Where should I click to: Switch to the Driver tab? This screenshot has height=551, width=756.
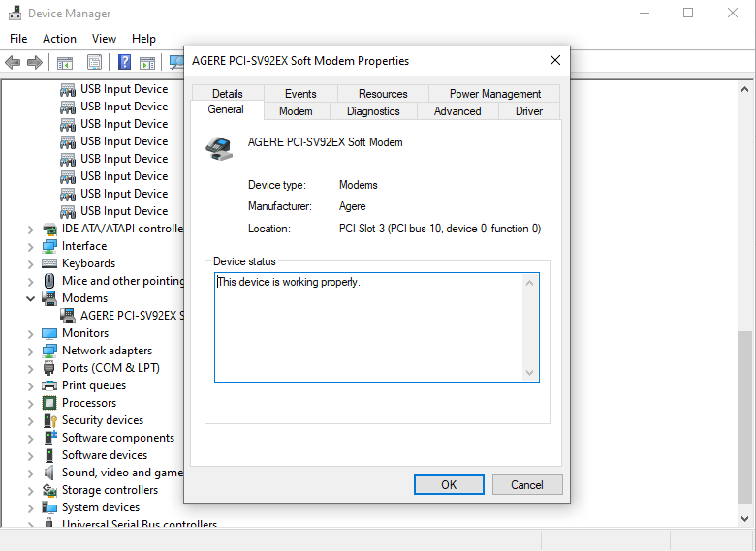[x=529, y=111]
